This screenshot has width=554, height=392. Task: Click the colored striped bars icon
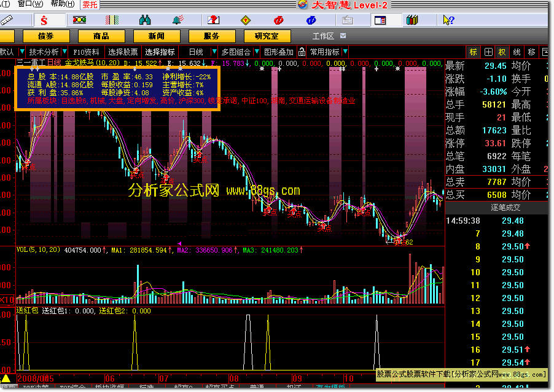click(x=112, y=20)
